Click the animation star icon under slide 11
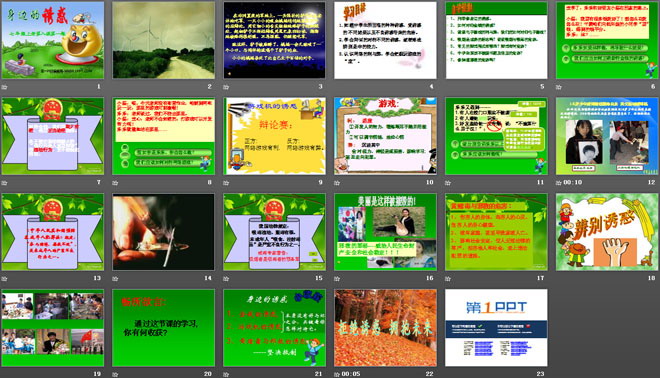The image size is (660, 378). point(448,183)
